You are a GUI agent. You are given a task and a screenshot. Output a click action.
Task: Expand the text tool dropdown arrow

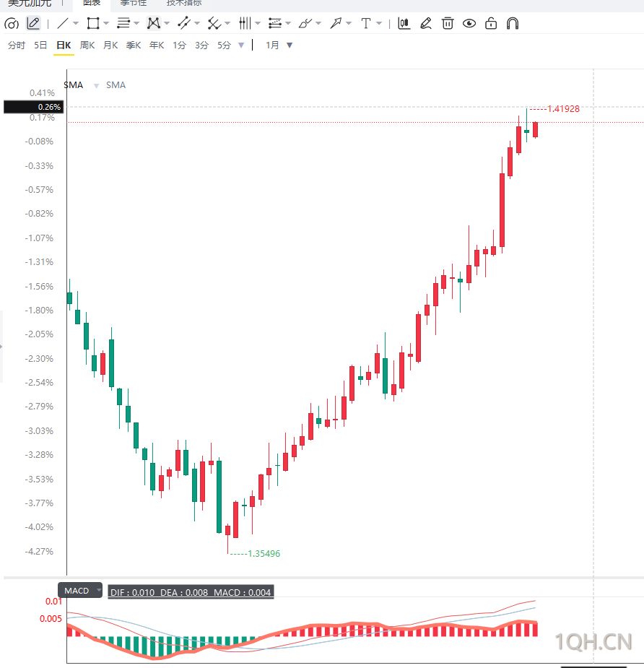click(x=379, y=23)
